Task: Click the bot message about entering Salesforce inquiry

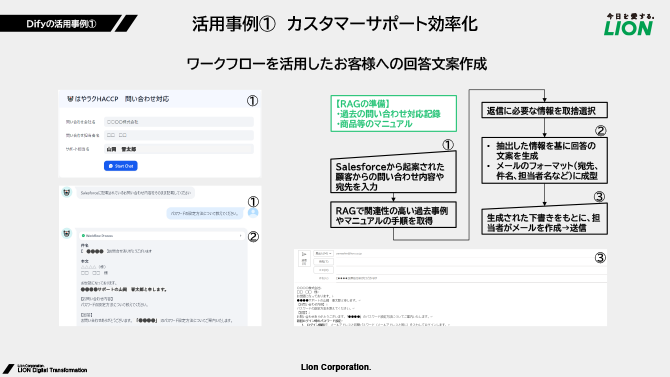Action: [135, 193]
